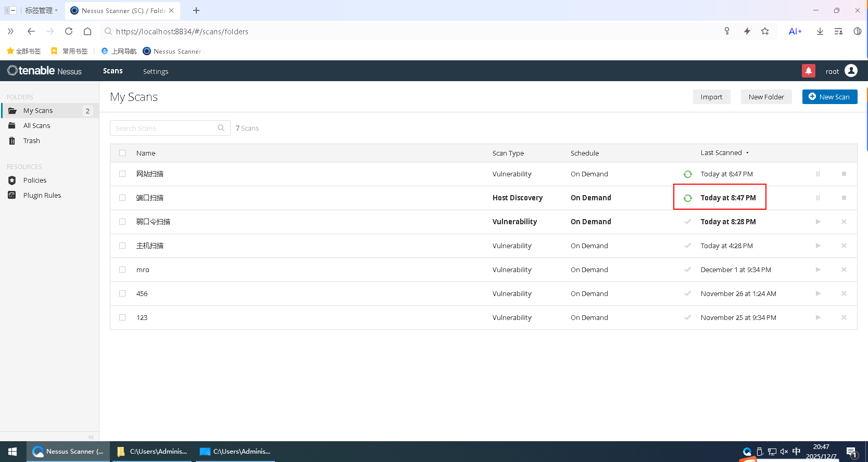The height and width of the screenshot is (462, 868).
Task: Sort by Last Scanned column arrow
Action: (x=747, y=153)
